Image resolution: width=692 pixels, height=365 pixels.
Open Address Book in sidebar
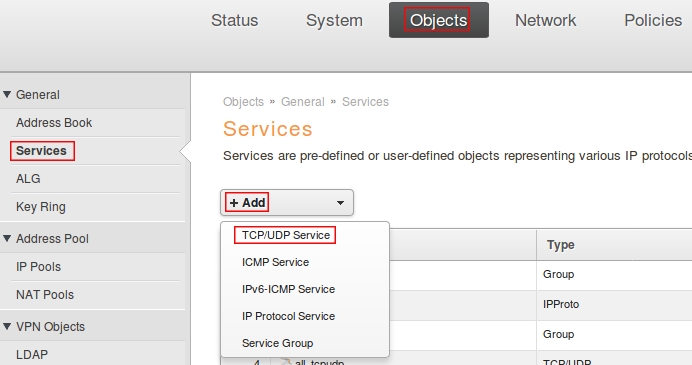click(x=54, y=123)
